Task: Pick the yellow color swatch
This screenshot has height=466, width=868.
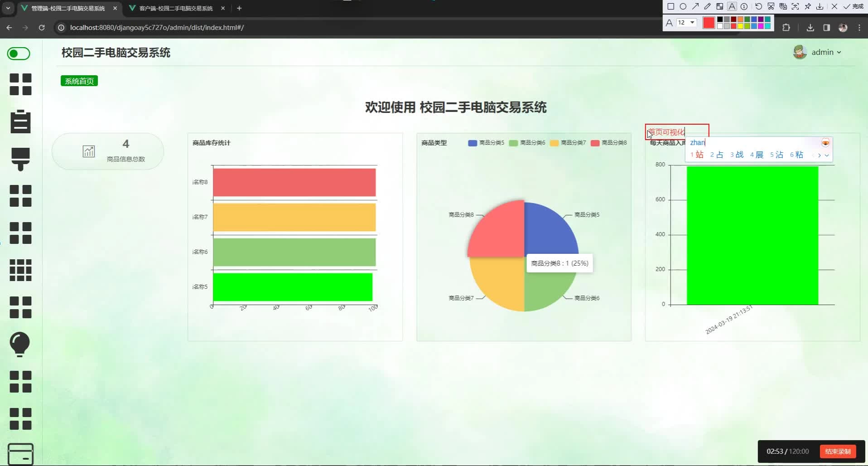Action: pos(740,26)
